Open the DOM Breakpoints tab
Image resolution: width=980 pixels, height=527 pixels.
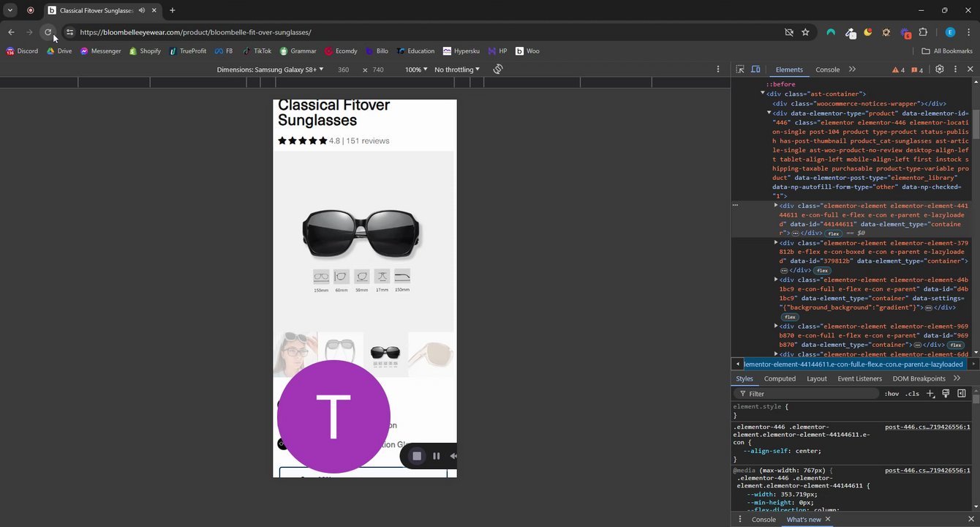(919, 378)
